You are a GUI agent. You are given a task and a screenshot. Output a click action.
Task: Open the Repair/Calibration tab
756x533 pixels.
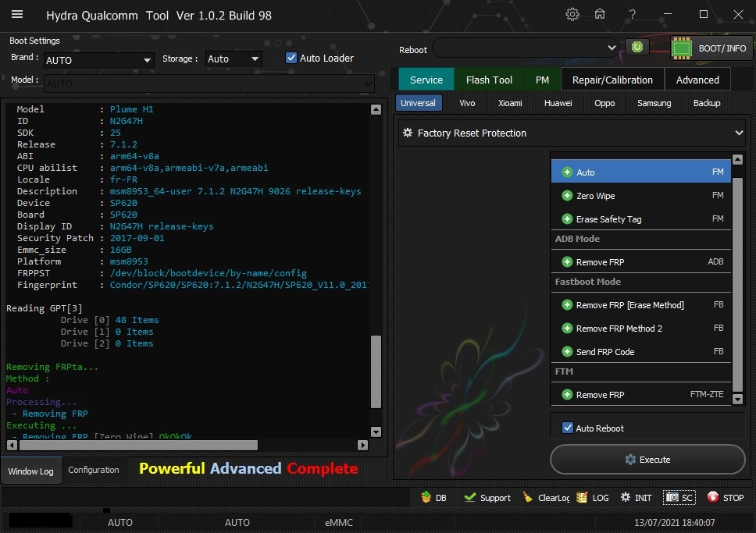pyautogui.click(x=612, y=80)
